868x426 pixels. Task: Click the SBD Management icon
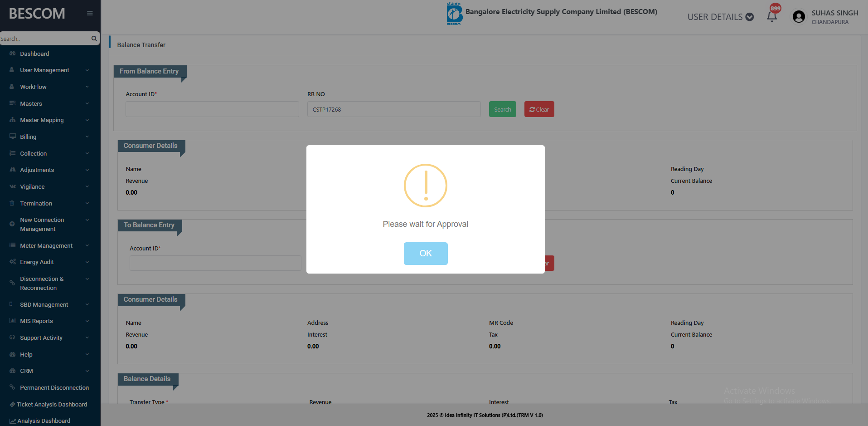point(11,304)
